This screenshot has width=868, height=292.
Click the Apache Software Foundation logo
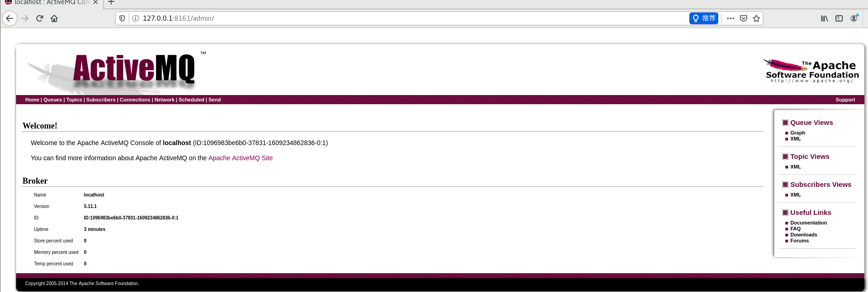(x=811, y=71)
